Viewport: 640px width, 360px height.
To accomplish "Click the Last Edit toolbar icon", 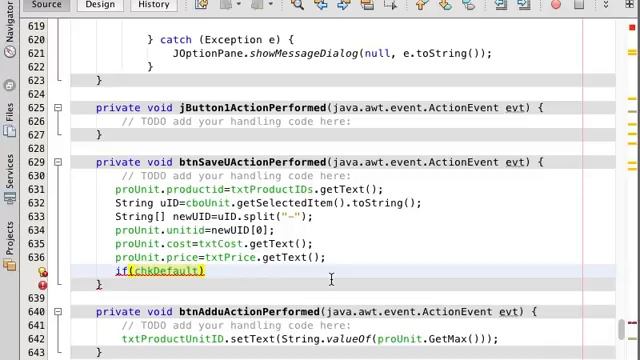I will [201, 4].
